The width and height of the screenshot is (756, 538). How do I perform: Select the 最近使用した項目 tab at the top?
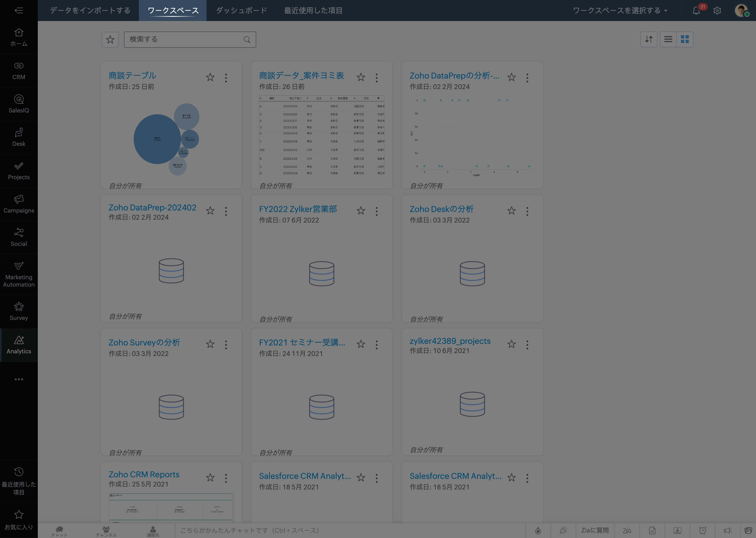[313, 10]
